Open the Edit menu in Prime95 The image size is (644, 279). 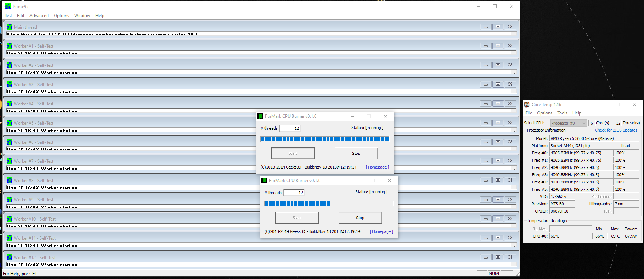21,16
